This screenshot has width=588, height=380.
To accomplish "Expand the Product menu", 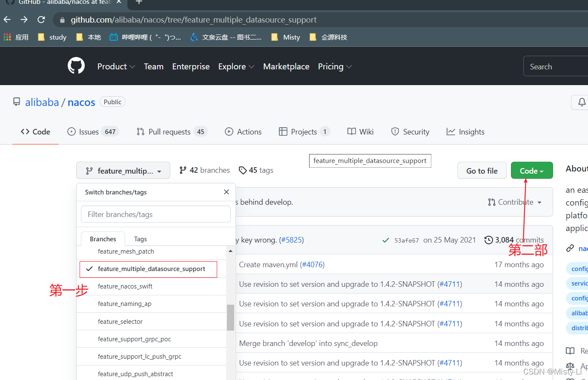I will pos(116,66).
